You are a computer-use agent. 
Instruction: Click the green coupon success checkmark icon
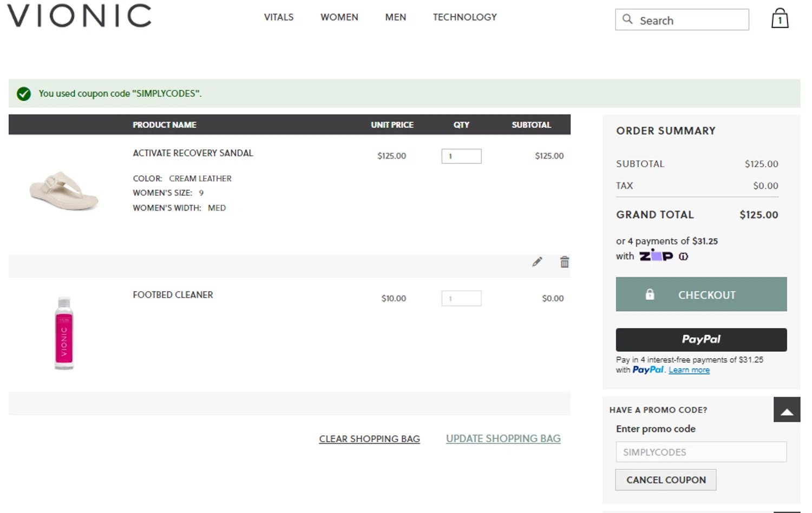24,94
